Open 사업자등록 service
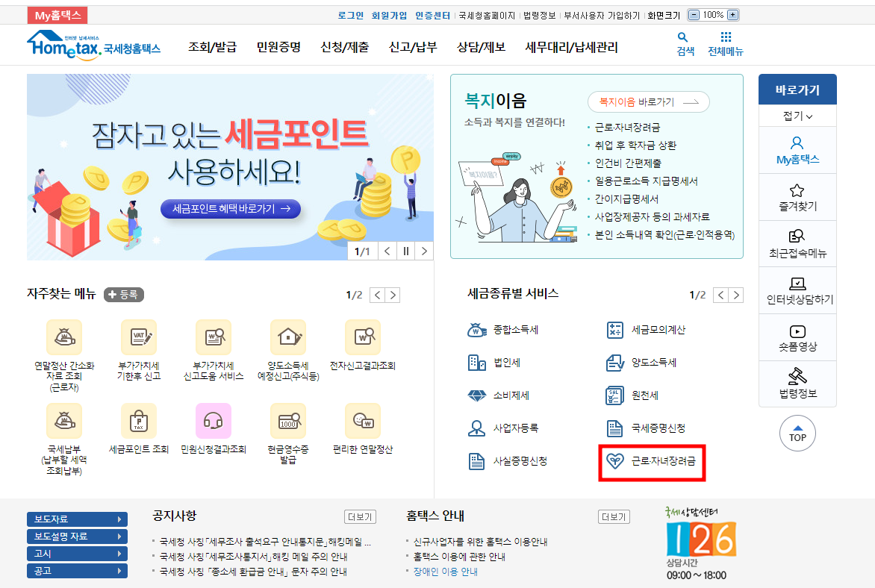Screen dimensions: 875x588 [x=502, y=428]
